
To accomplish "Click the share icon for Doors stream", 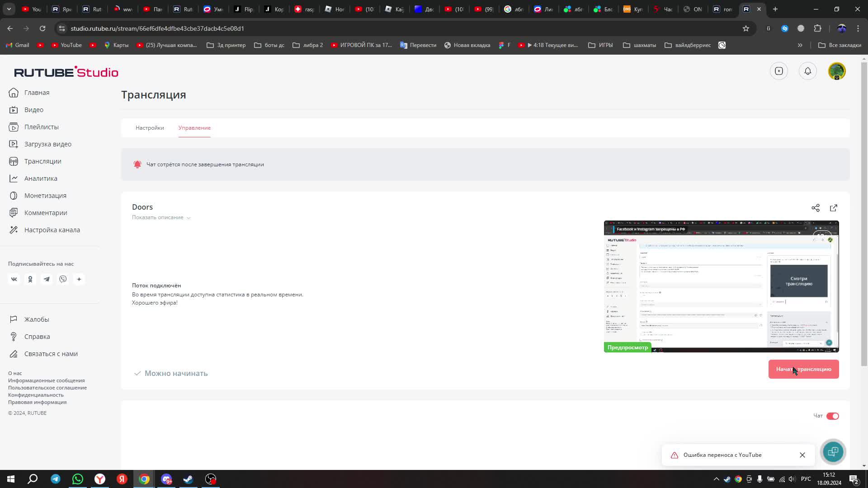I will tap(815, 208).
